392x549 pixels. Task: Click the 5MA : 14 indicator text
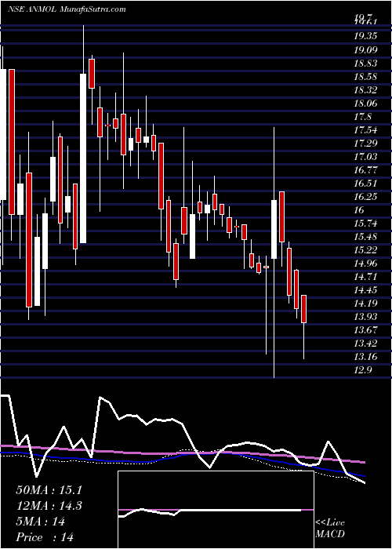tap(40, 522)
